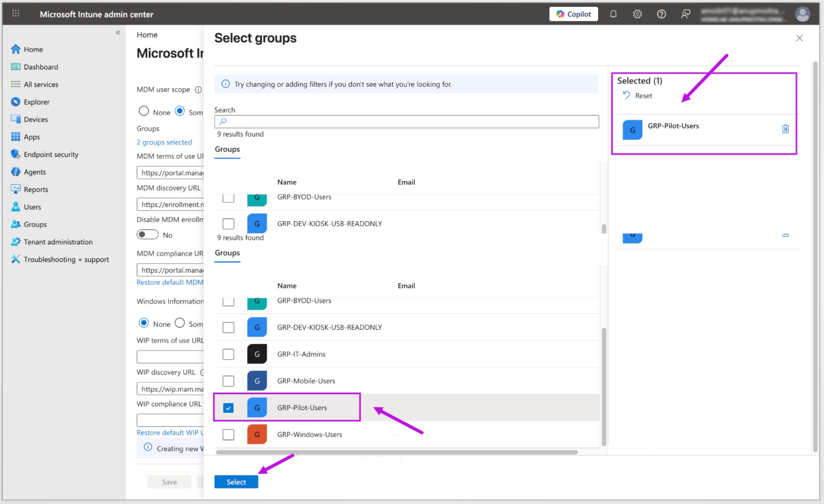This screenshot has height=504, width=824.
Task: Remove GRP-Pilot-Users with the trash icon
Action: coord(785,129)
